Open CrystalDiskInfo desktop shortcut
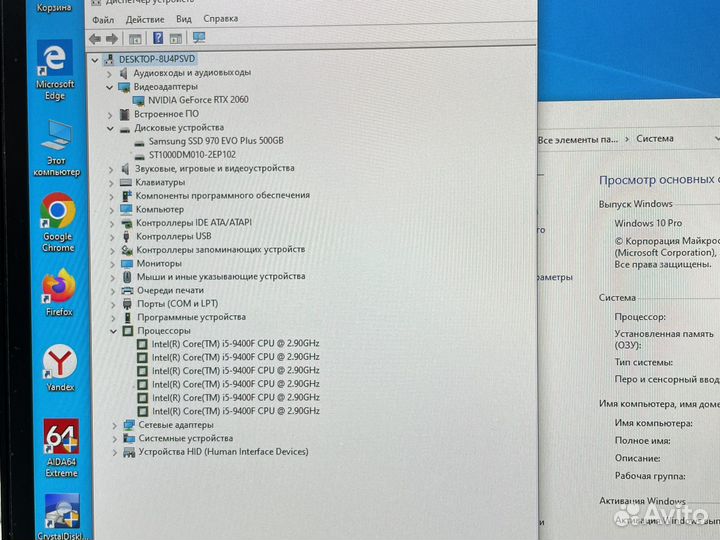This screenshot has height=540, width=720. (62, 516)
